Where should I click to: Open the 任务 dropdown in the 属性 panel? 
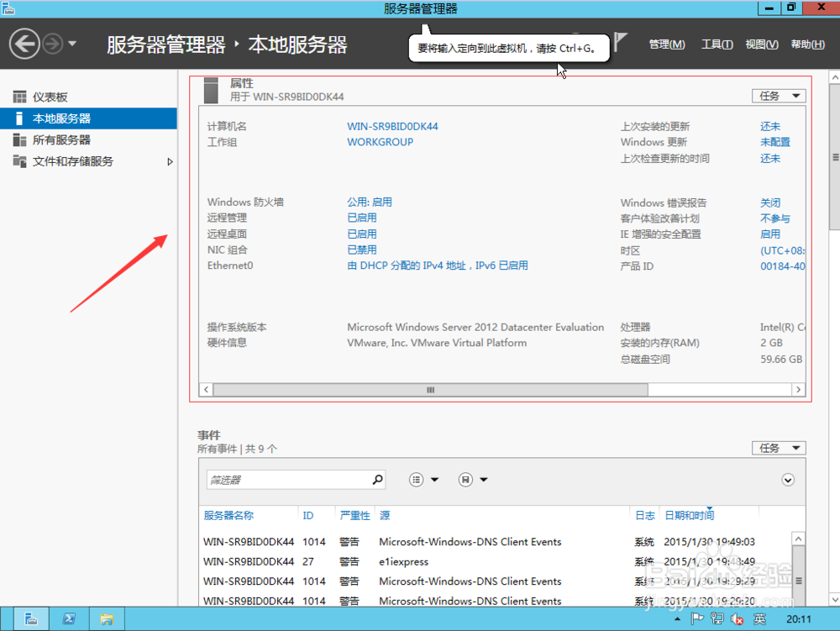click(779, 96)
